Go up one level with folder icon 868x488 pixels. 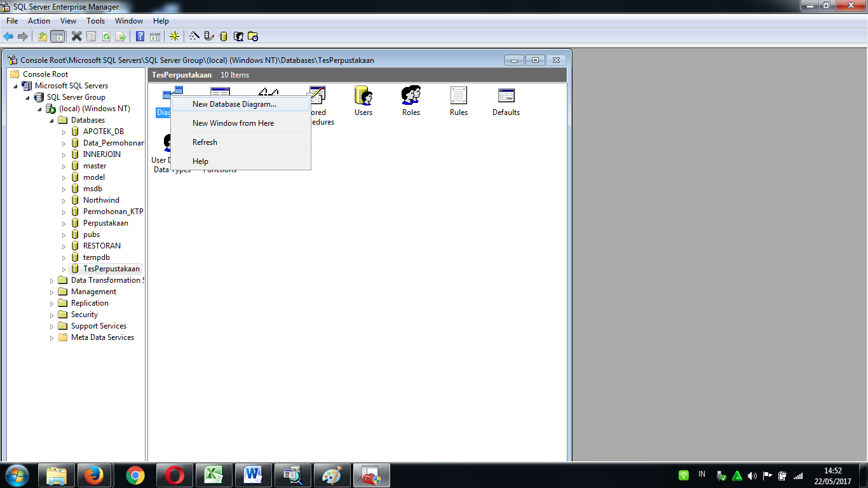[x=43, y=37]
